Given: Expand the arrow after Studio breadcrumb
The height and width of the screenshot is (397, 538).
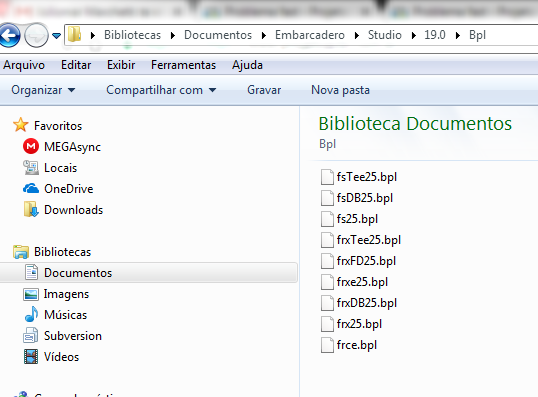Looking at the screenshot, I should pyautogui.click(x=414, y=35).
